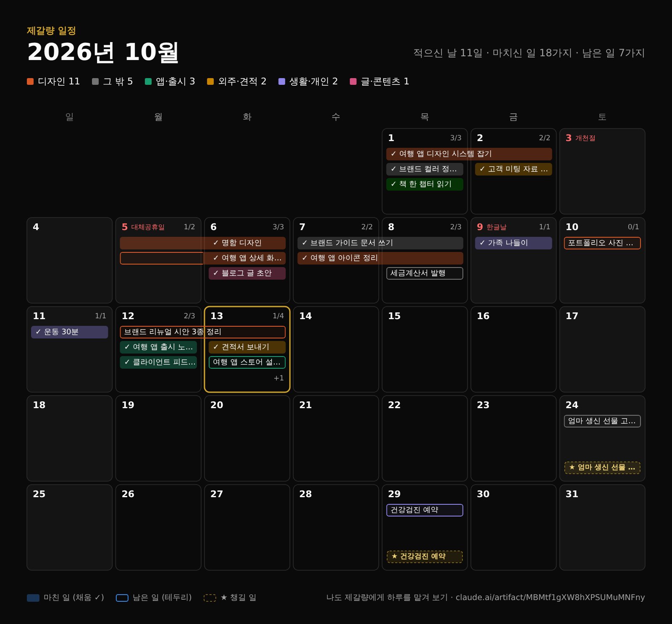Screen dimensions: 672x624
Task: Open the outlined 건강검진 예약 task
Action: [425, 510]
